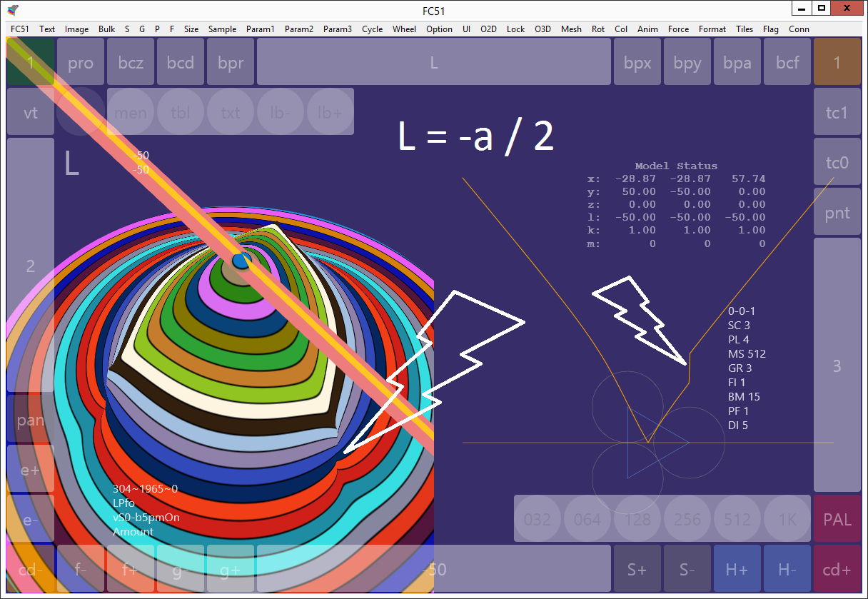868x599 pixels.
Task: Open the Param2 menu
Action: pyautogui.click(x=299, y=29)
